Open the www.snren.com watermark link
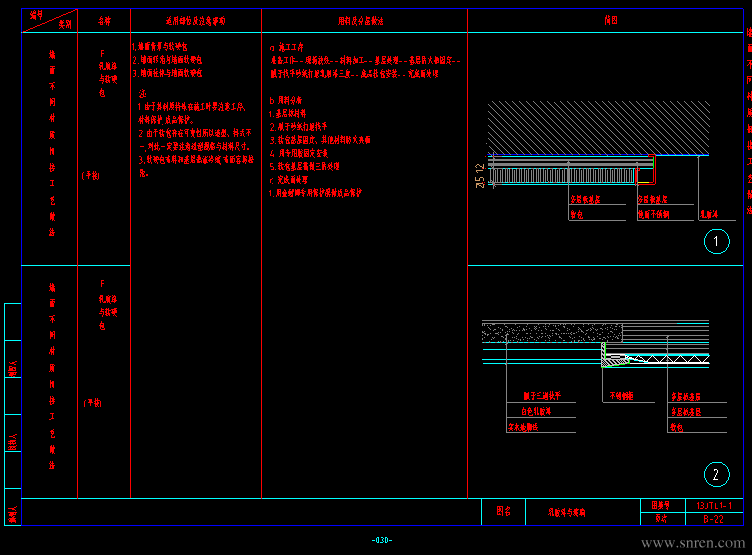The image size is (752, 555). coord(691,543)
